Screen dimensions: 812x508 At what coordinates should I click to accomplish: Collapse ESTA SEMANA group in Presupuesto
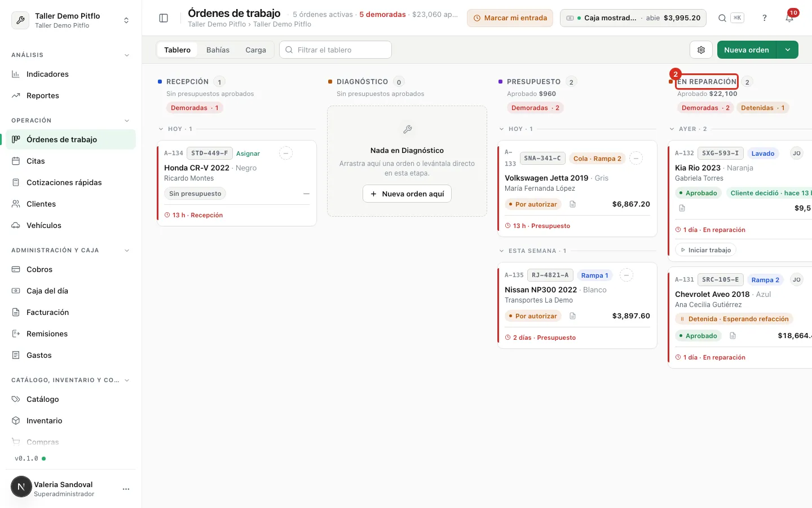tap(502, 251)
